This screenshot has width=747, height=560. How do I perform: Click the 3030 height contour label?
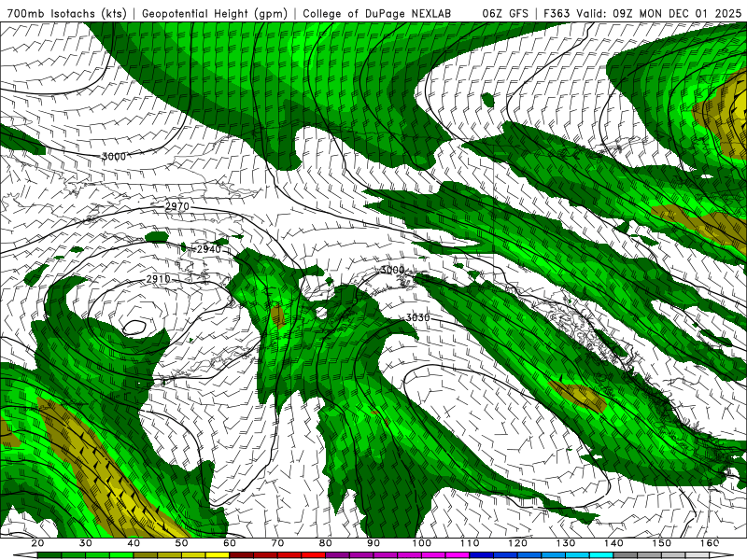coord(417,317)
